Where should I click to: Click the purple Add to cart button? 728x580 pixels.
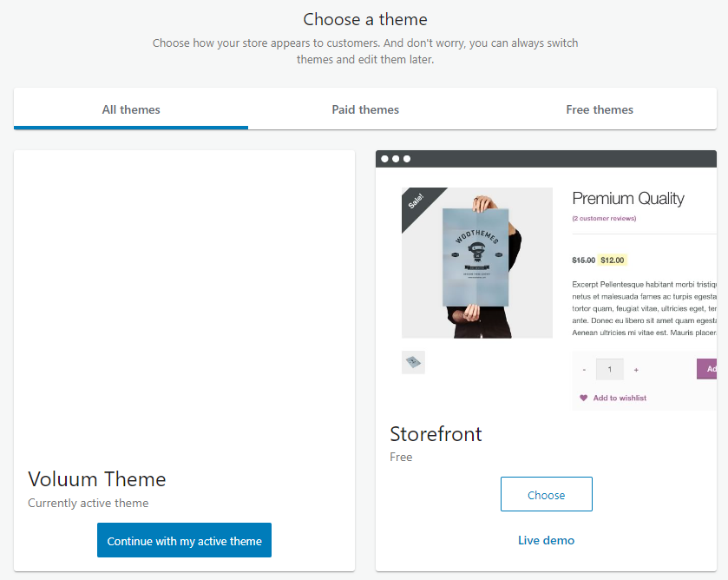(x=711, y=369)
